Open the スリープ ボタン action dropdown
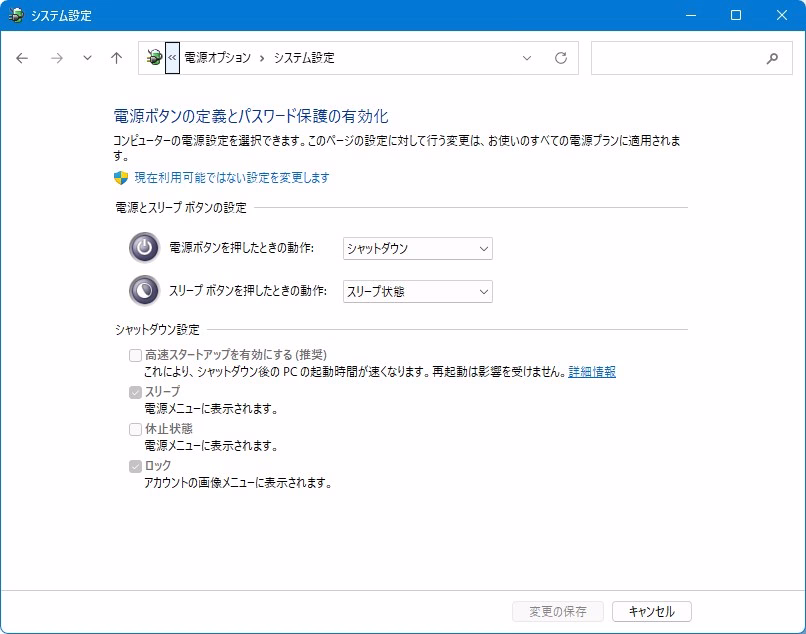The height and width of the screenshot is (634, 806). (417, 291)
